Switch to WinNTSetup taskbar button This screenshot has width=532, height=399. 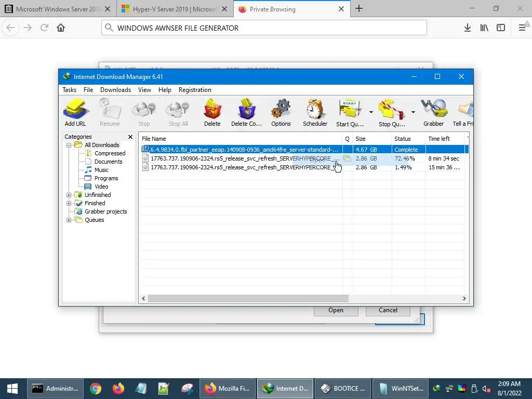pos(401,389)
